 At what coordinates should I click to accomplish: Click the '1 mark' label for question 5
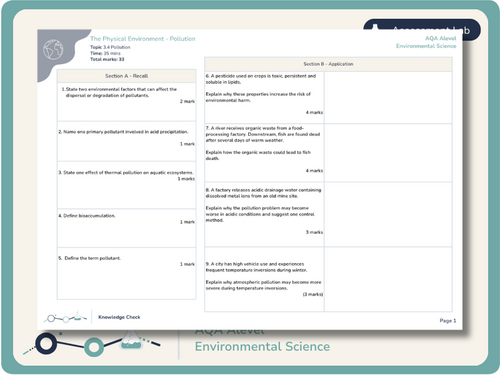pos(187,264)
